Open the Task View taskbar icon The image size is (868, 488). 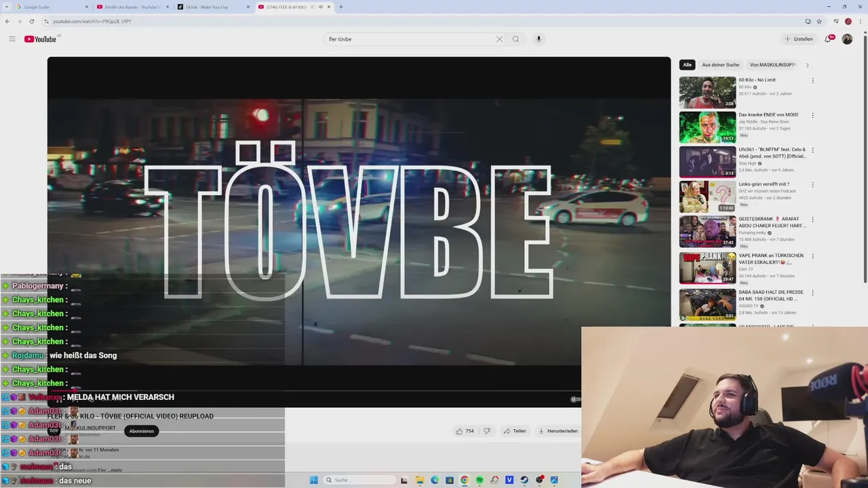coord(404,480)
